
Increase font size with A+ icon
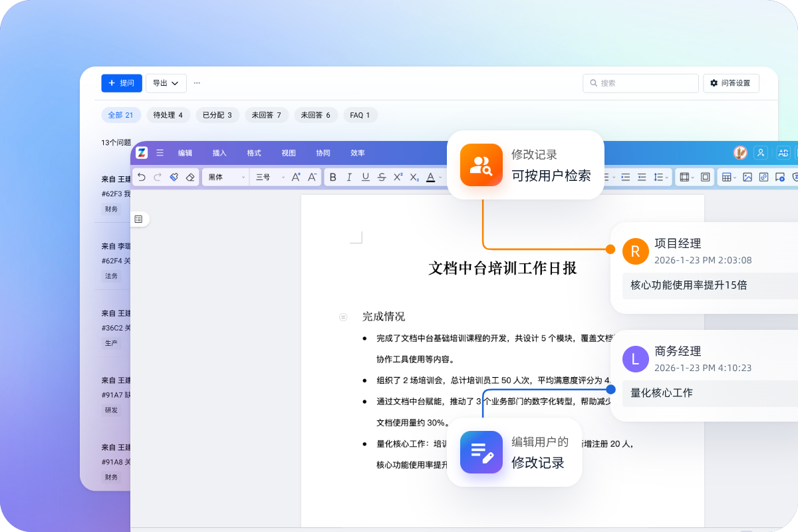[297, 177]
